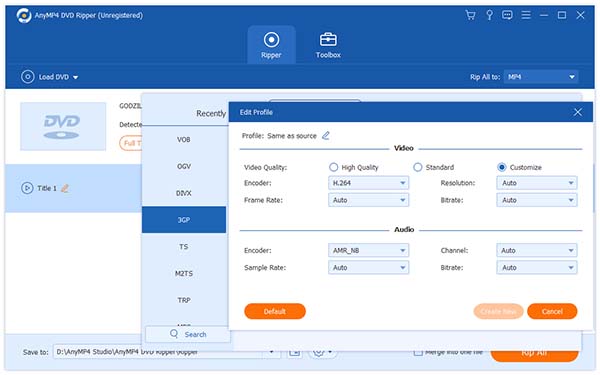
Task: Select the TRP format
Action: point(184,300)
